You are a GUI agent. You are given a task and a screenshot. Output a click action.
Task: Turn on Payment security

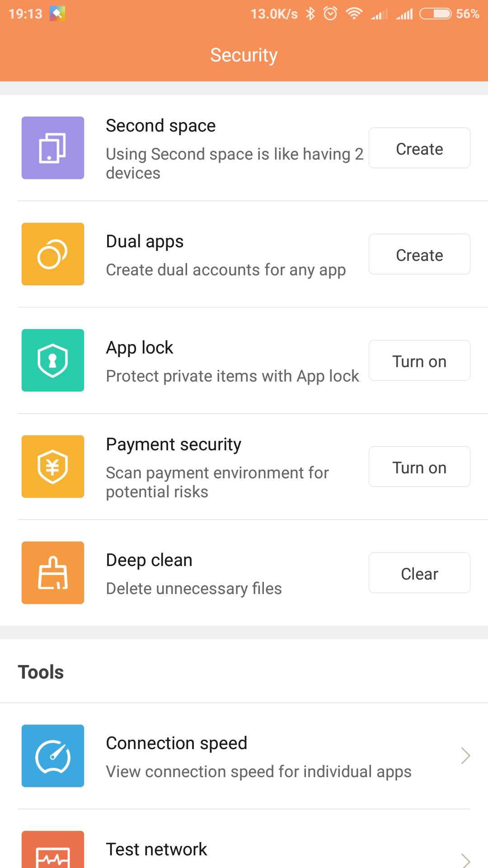pos(419,467)
